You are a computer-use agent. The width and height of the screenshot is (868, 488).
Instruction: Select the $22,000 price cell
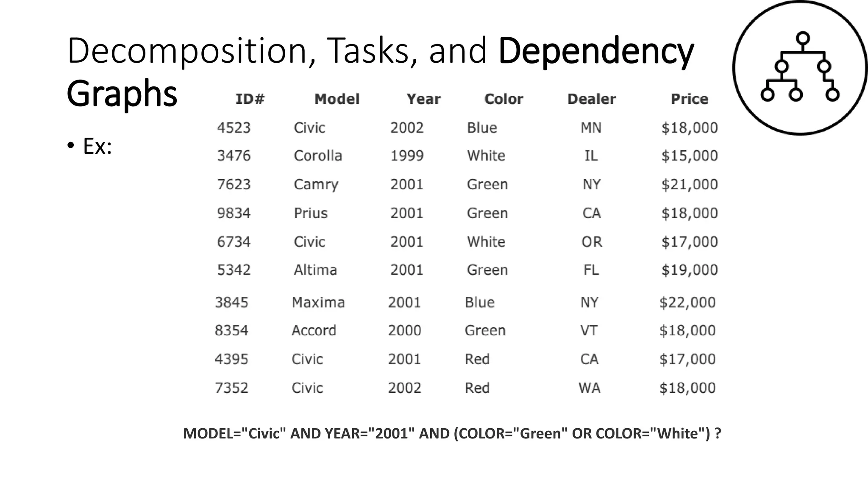(687, 302)
